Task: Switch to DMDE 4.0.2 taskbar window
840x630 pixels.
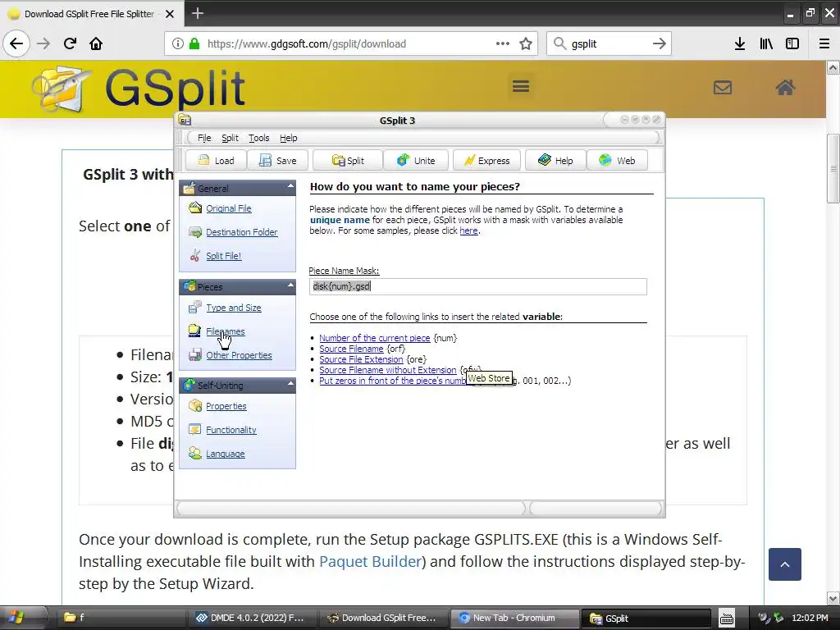Action: pyautogui.click(x=250, y=618)
